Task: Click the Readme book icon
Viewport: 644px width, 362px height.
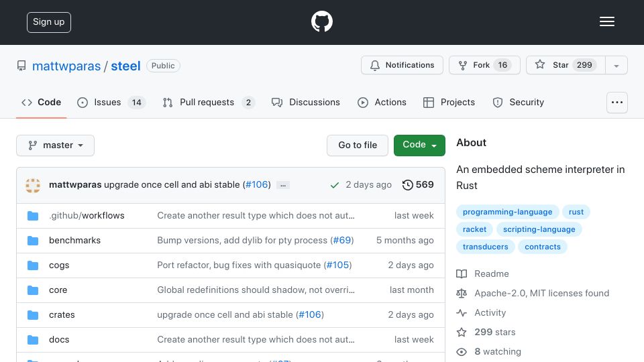Action: pyautogui.click(x=462, y=274)
